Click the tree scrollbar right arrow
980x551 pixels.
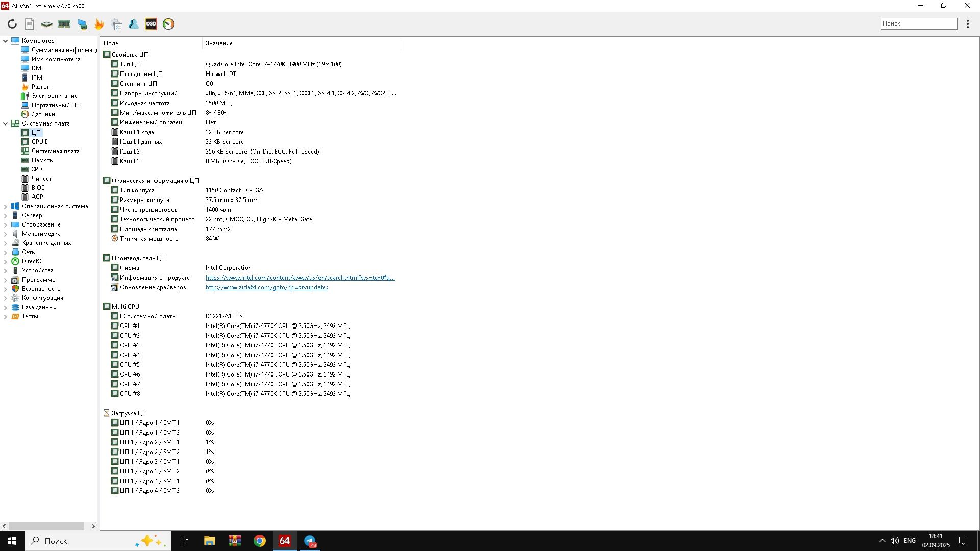pyautogui.click(x=93, y=526)
